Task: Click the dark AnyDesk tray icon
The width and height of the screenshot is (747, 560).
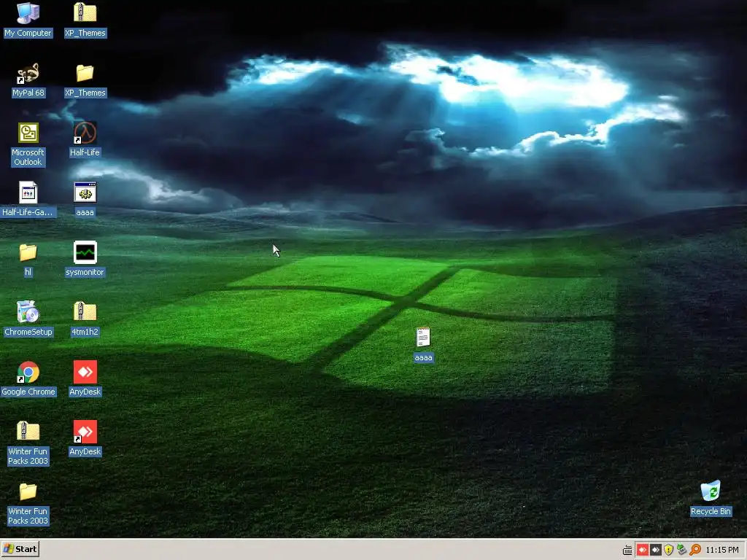Action: [x=656, y=550]
